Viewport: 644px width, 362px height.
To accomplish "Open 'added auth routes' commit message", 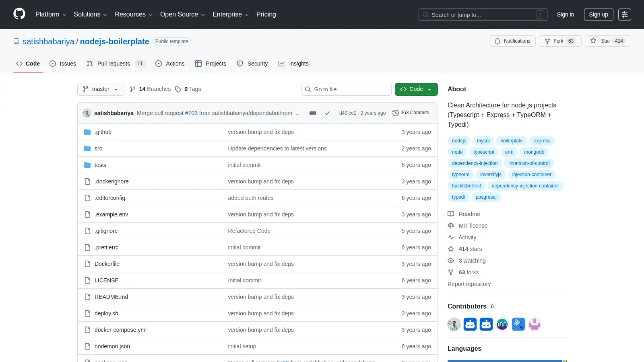I will pyautogui.click(x=251, y=198).
